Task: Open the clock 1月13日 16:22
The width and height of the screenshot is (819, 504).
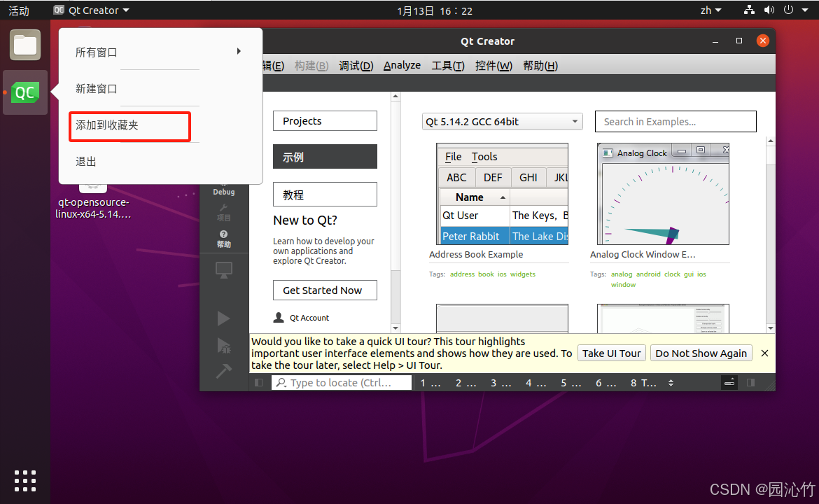Action: (x=435, y=10)
